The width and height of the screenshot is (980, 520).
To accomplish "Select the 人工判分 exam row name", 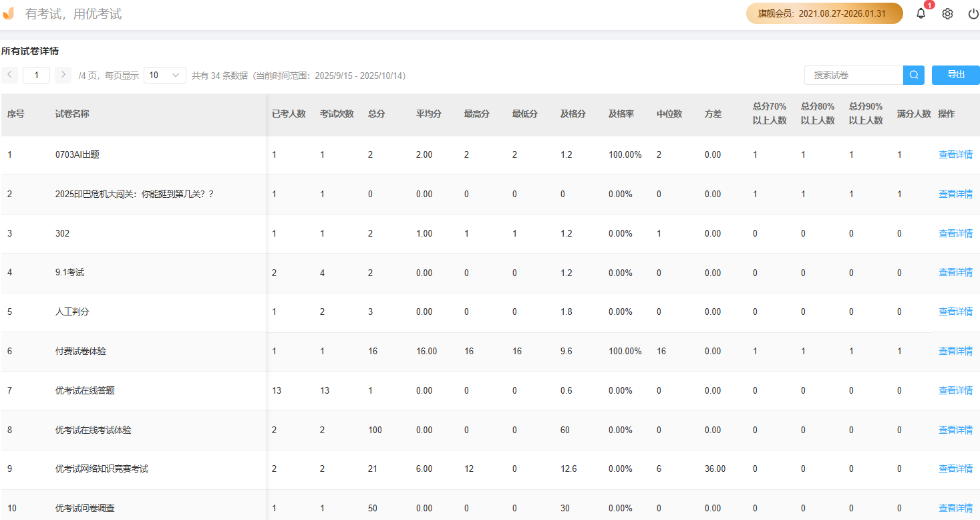I will [72, 312].
